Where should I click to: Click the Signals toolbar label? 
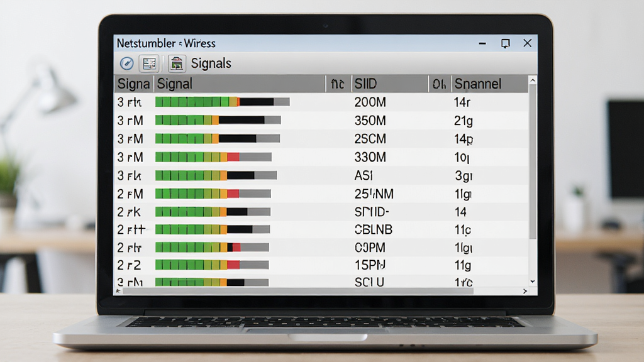pos(211,63)
